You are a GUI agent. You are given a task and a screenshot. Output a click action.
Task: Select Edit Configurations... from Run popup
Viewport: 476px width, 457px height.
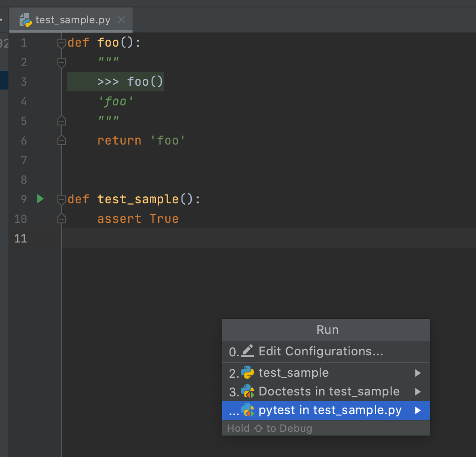pyautogui.click(x=321, y=351)
